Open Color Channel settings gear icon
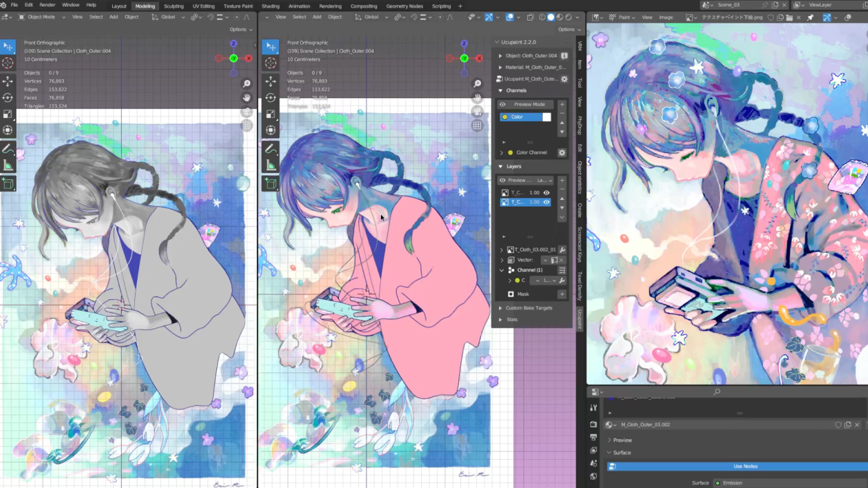Viewport: 868px width, 488px height. [x=562, y=152]
